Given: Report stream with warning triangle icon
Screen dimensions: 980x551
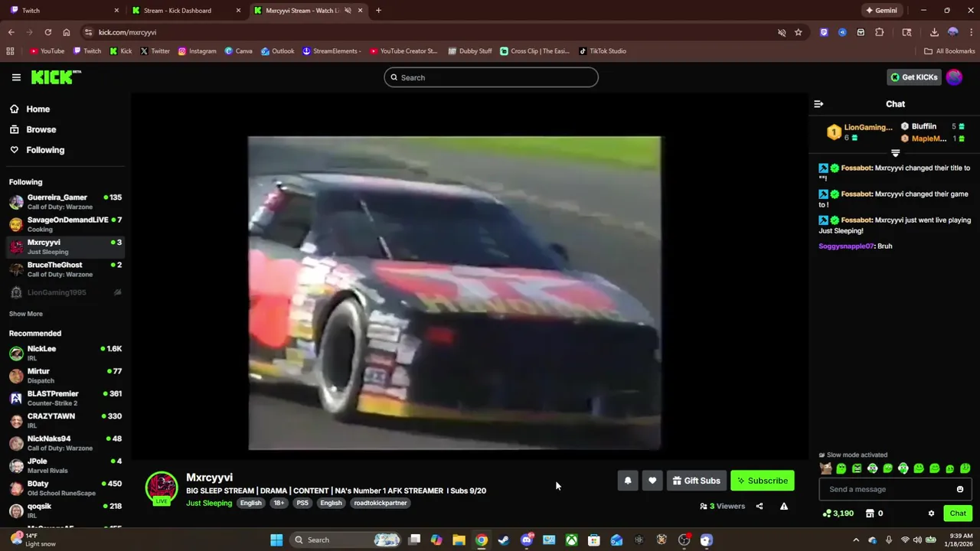Looking at the screenshot, I should click(784, 506).
